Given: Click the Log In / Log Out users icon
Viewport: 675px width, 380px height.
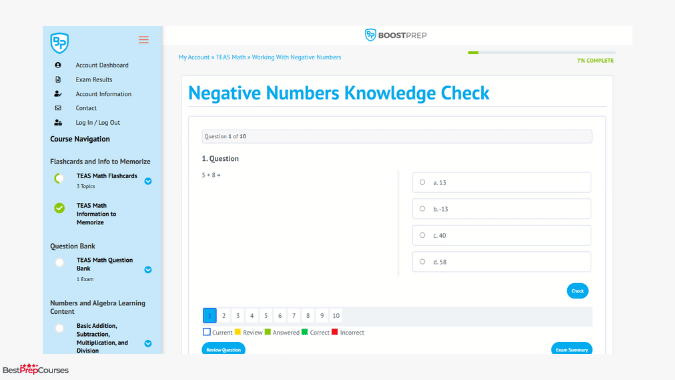Looking at the screenshot, I should (x=58, y=123).
